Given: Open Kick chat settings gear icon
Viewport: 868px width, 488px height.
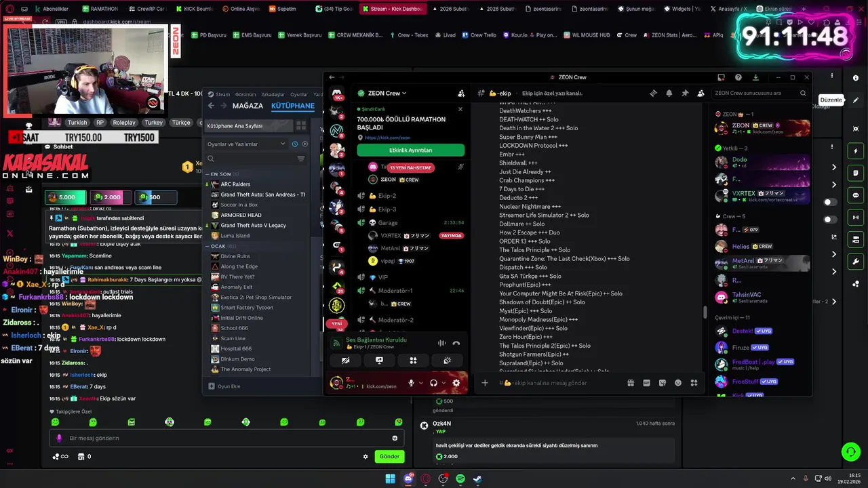Looking at the screenshot, I should [x=366, y=456].
